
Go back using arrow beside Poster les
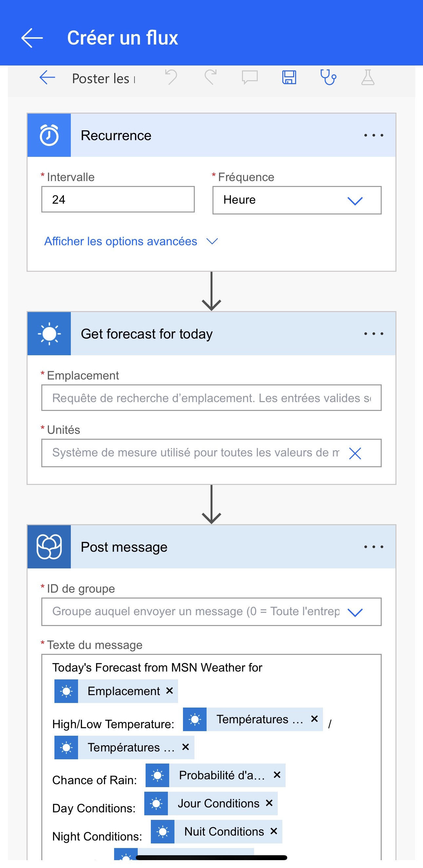pyautogui.click(x=47, y=78)
